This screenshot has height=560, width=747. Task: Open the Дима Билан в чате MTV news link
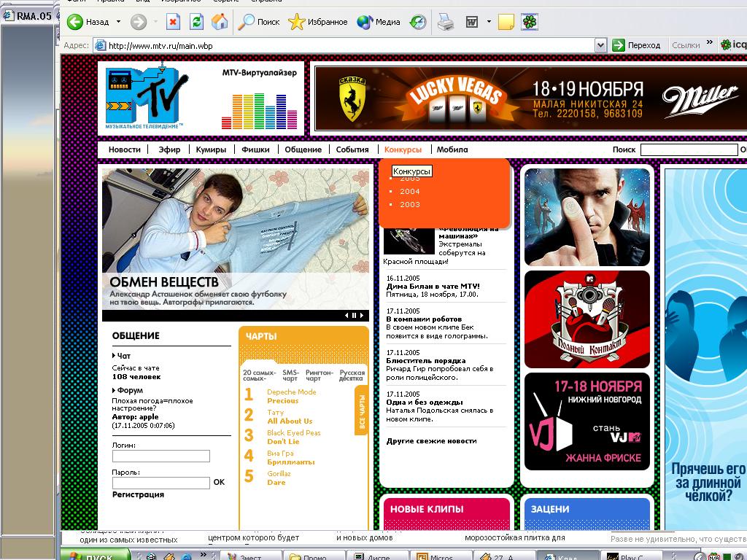click(433, 286)
